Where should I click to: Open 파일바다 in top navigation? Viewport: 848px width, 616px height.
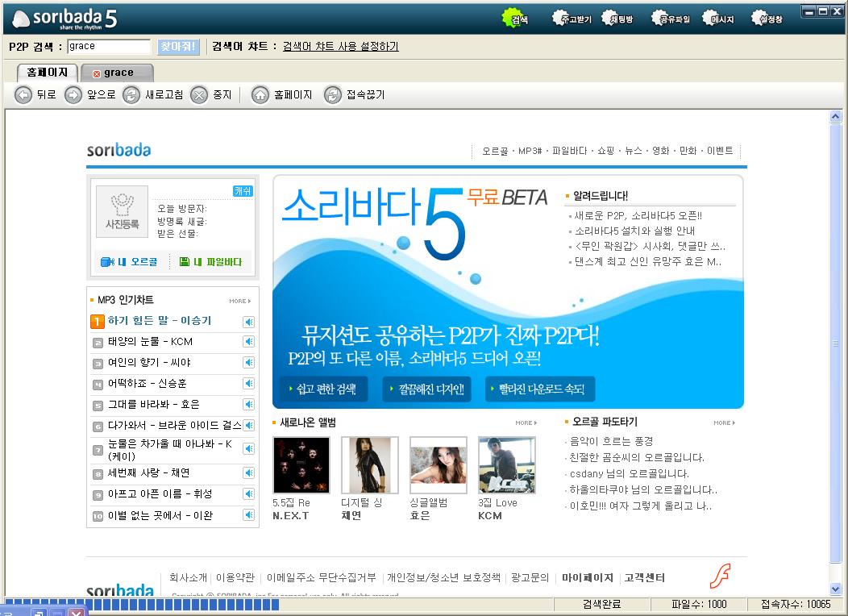[x=569, y=151]
